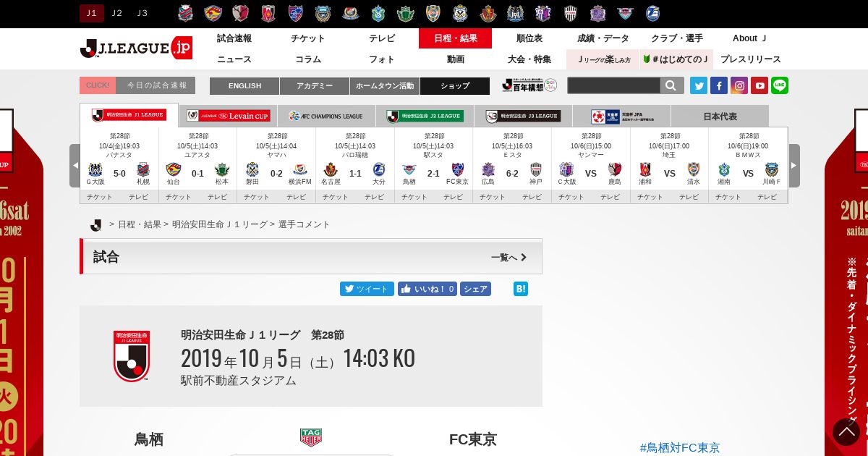Open the Jubilo Iwata crest in the top bar
868x456 pixels.
(x=460, y=13)
